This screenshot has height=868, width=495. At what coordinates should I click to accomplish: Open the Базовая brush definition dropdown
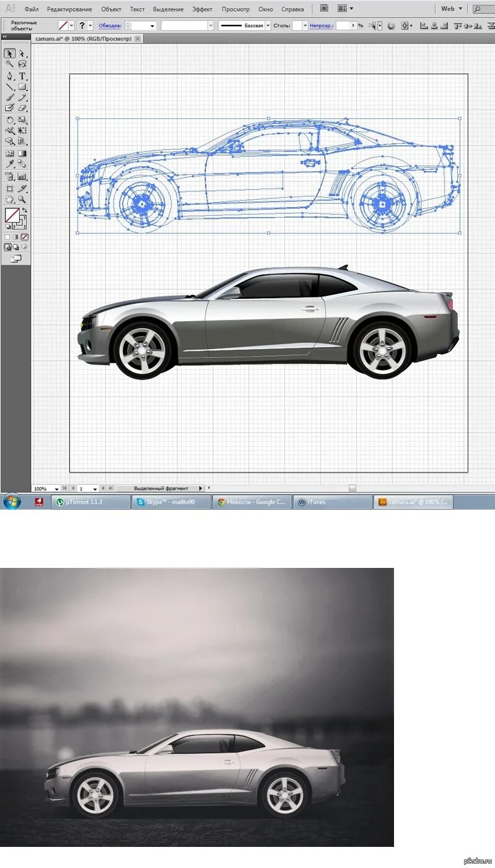268,26
